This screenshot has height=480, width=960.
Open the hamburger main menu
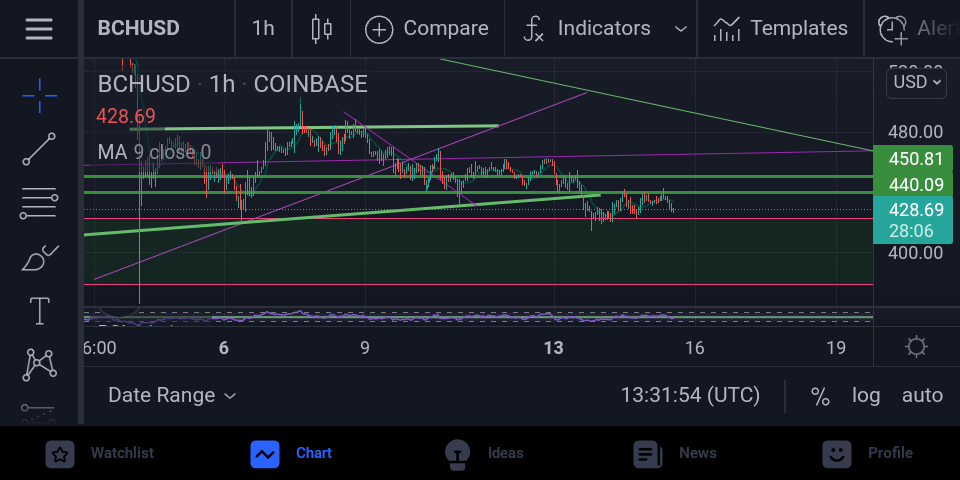pos(39,28)
